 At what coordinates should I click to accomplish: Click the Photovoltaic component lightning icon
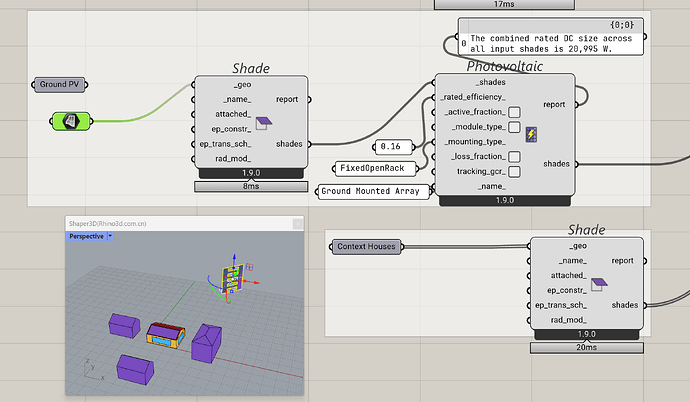[531, 135]
